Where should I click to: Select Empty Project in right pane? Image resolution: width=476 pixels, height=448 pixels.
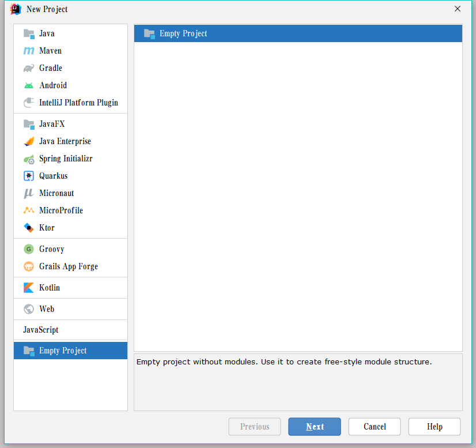pos(183,33)
